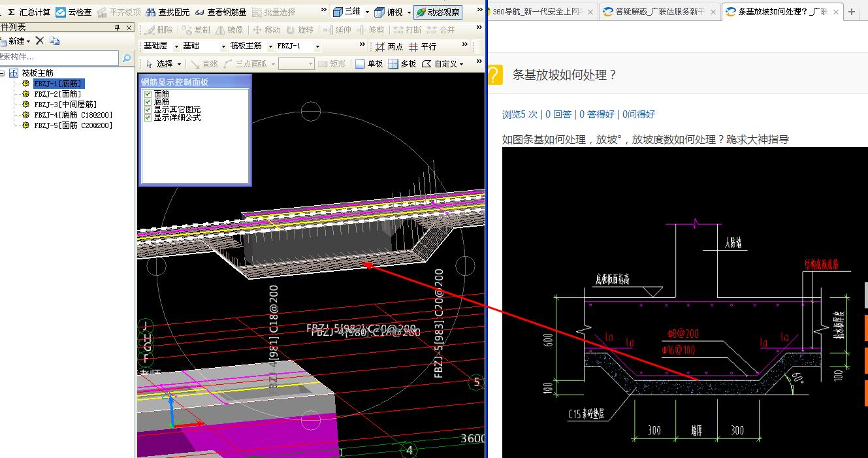
Task: Choose the 矩形 rectangle drawing tool
Action: (332, 64)
